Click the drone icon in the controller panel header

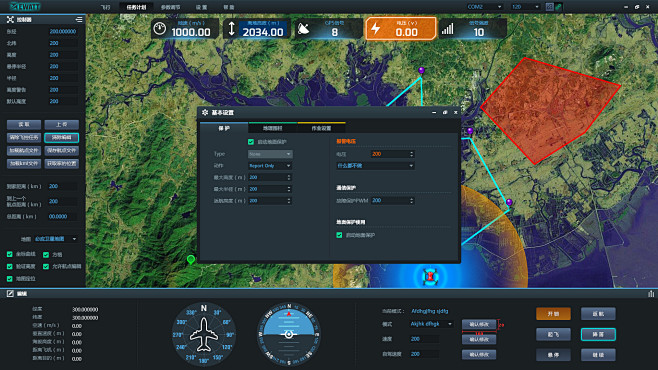click(10, 19)
